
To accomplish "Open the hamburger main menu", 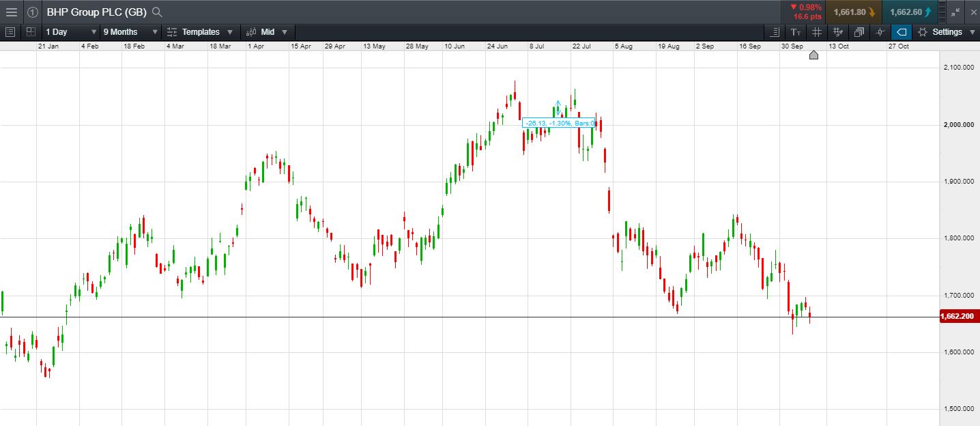I will coord(11,12).
